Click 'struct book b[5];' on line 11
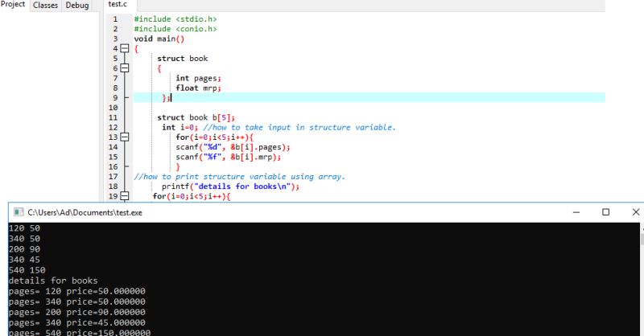This screenshot has height=336, width=644. 196,117
